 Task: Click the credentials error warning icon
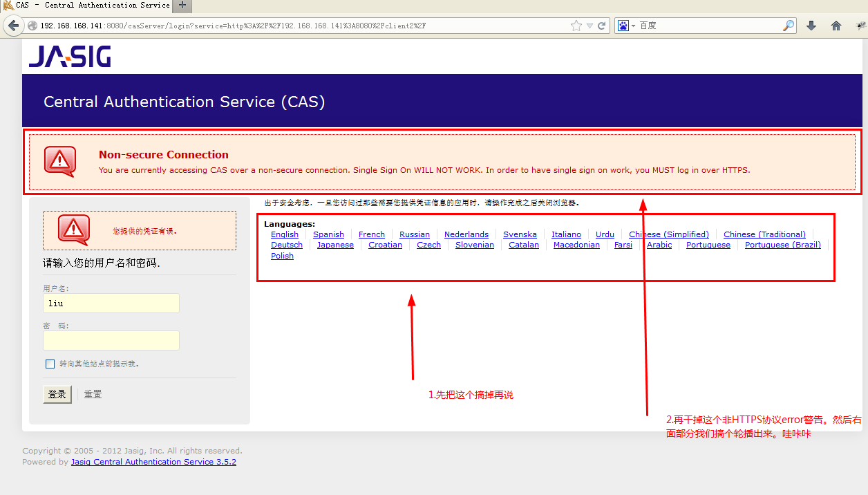[x=74, y=230]
